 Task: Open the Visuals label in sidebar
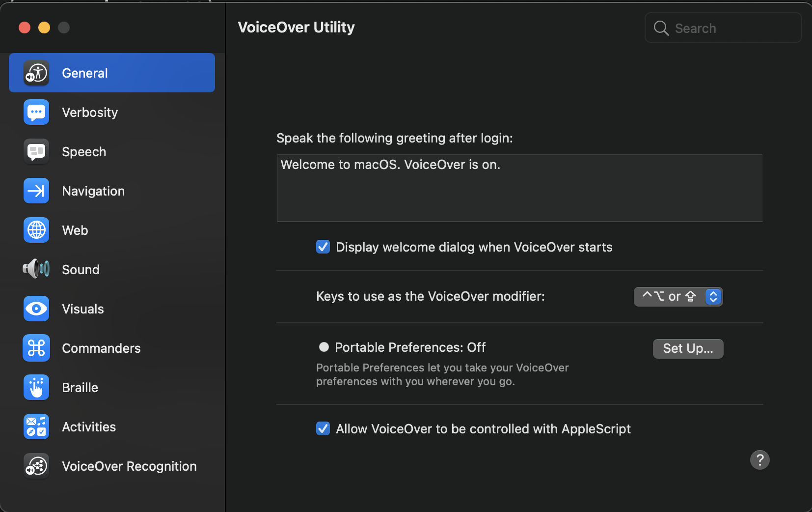[x=83, y=309]
